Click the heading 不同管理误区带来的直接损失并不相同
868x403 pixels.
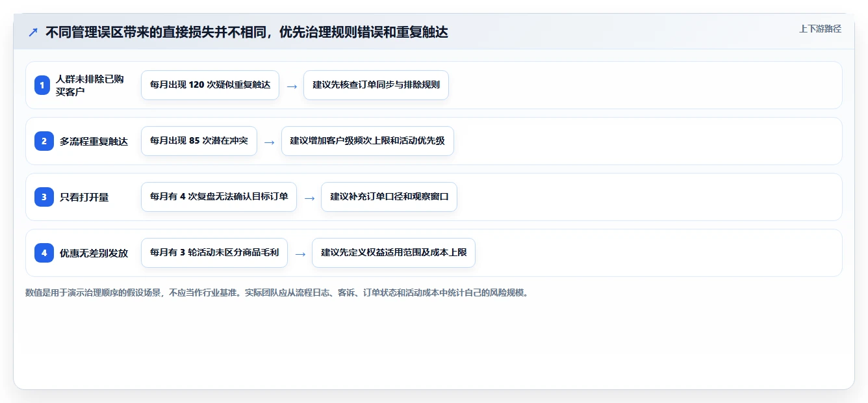coord(247,32)
